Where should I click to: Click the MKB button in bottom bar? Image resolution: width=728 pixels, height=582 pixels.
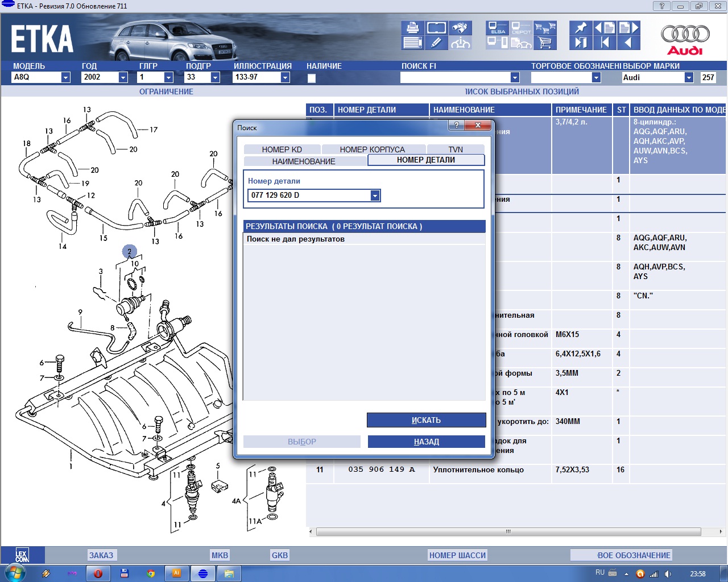(x=220, y=555)
